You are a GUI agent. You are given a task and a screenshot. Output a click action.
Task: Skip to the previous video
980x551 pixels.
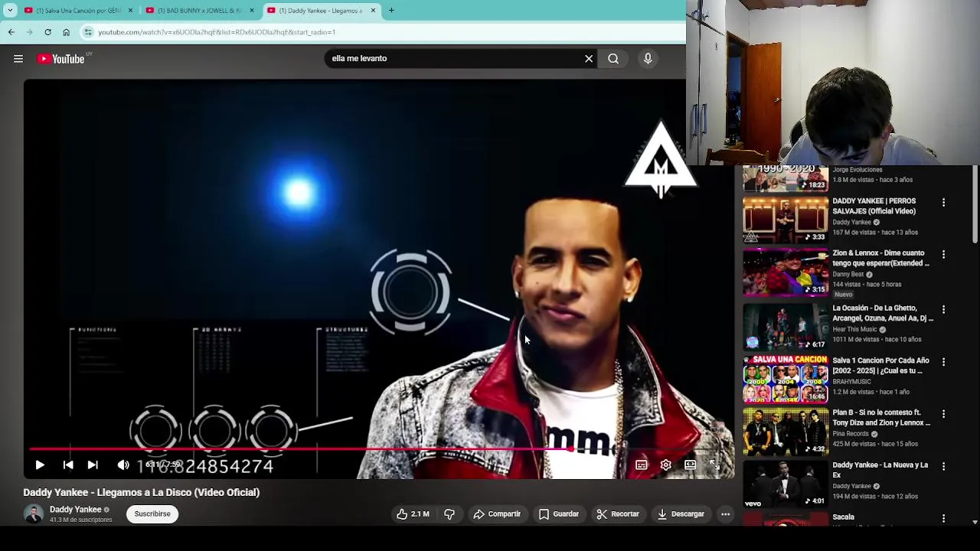coord(68,465)
